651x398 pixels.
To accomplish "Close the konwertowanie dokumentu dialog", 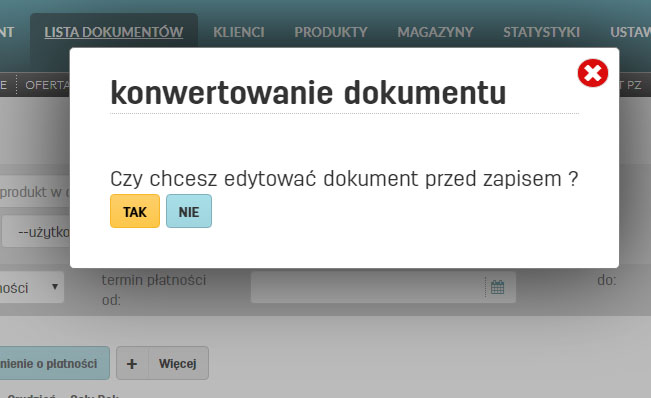I will point(592,73).
